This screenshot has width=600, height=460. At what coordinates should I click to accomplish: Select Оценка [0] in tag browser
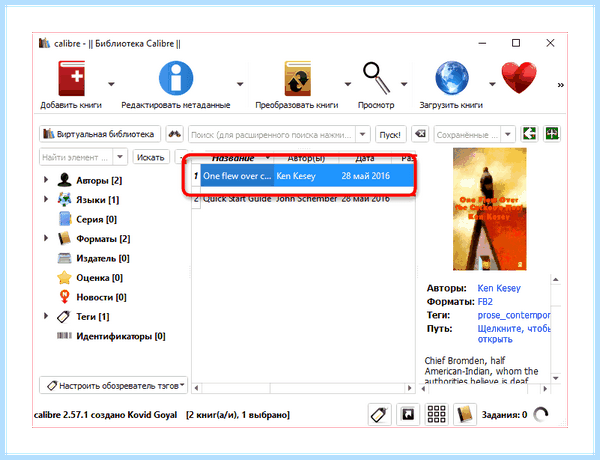point(99,277)
